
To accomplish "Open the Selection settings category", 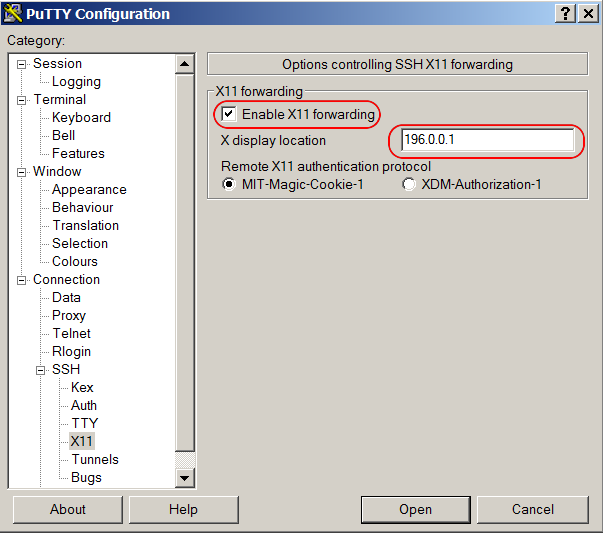I will 80,243.
